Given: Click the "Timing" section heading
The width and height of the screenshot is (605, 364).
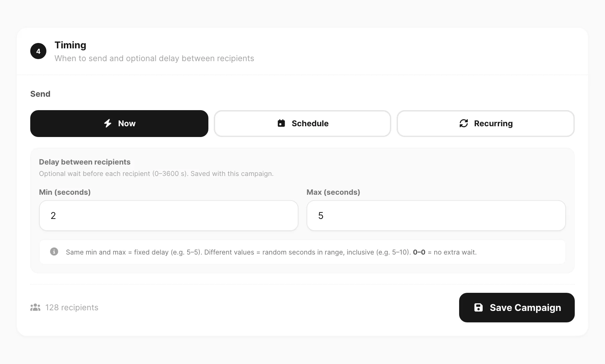Looking at the screenshot, I should [70, 45].
